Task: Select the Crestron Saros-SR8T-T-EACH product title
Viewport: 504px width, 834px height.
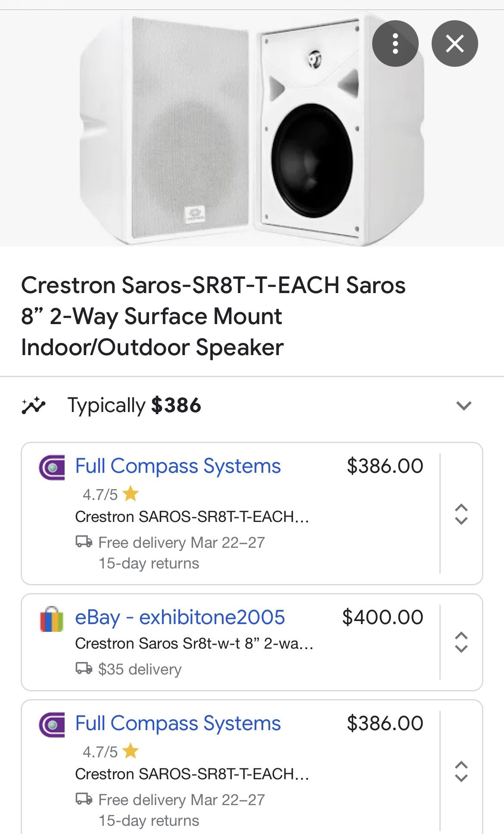Action: [x=213, y=316]
